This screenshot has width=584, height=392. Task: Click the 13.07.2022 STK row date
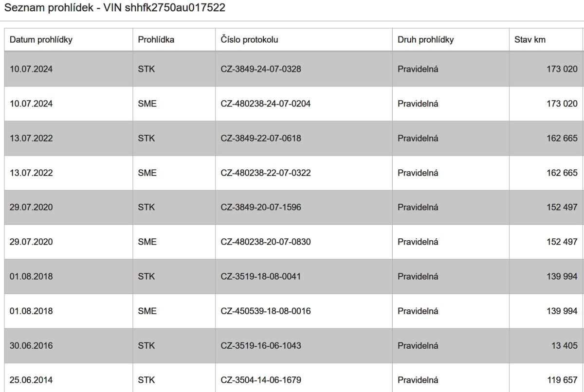tap(31, 138)
